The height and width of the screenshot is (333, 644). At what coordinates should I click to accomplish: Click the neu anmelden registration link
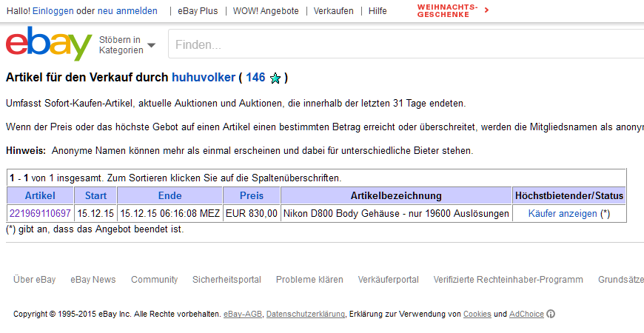tap(127, 11)
